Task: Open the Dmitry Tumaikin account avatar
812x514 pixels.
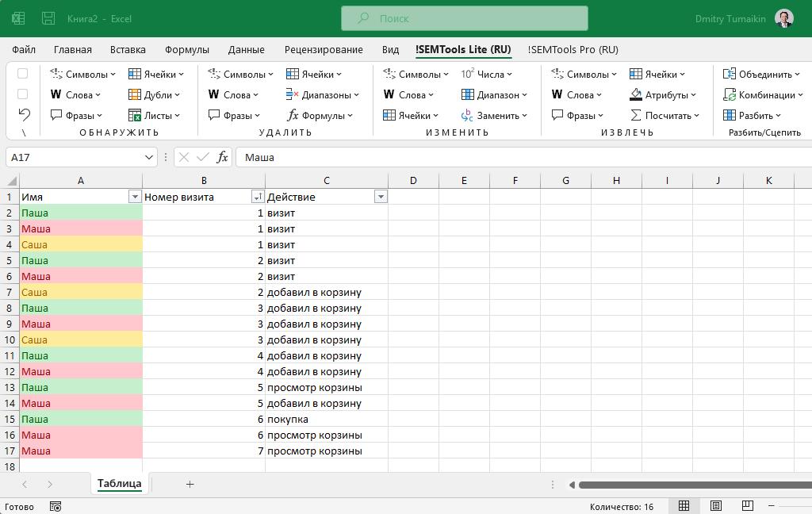Action: pyautogui.click(x=784, y=19)
